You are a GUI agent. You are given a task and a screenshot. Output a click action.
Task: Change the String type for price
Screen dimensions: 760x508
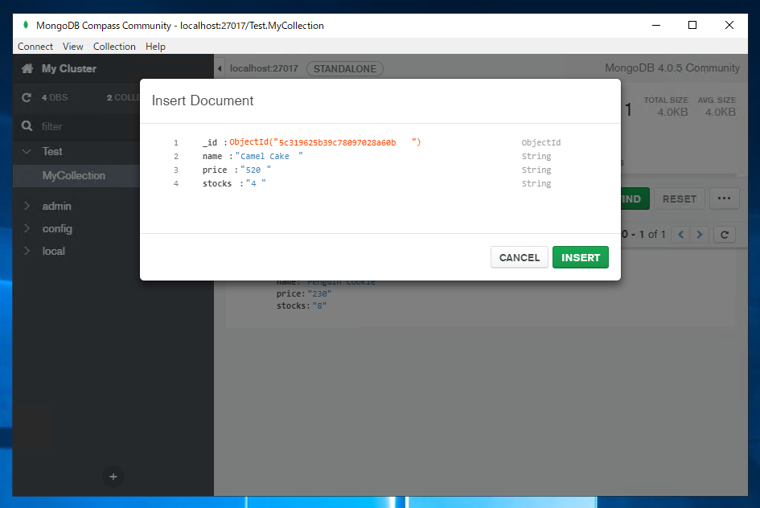[536, 170]
